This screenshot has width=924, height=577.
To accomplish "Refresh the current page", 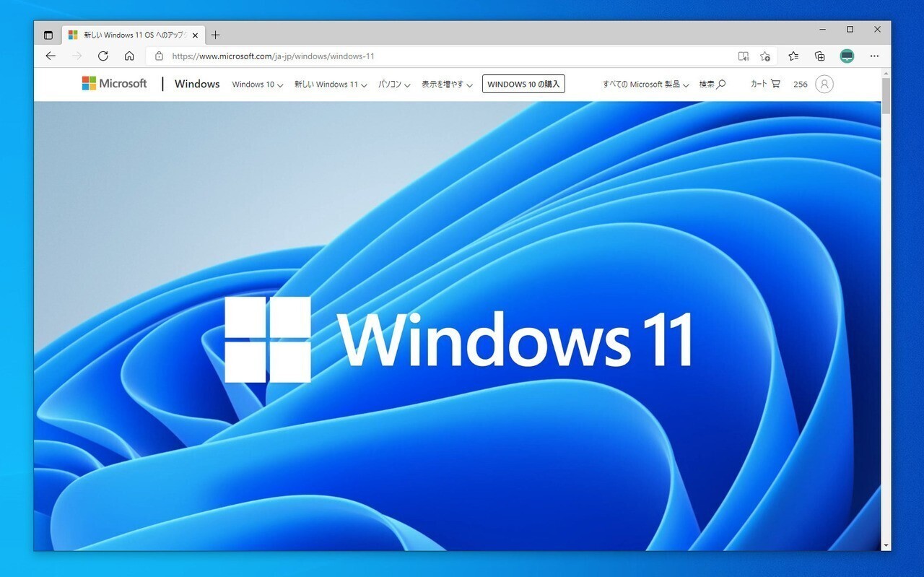I will tap(103, 56).
